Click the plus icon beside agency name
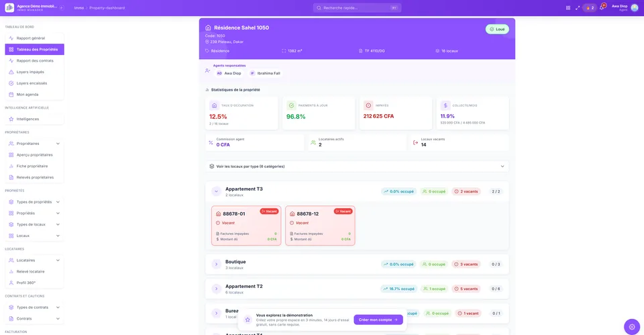Viewport: 644px width, 335px height. tap(62, 8)
